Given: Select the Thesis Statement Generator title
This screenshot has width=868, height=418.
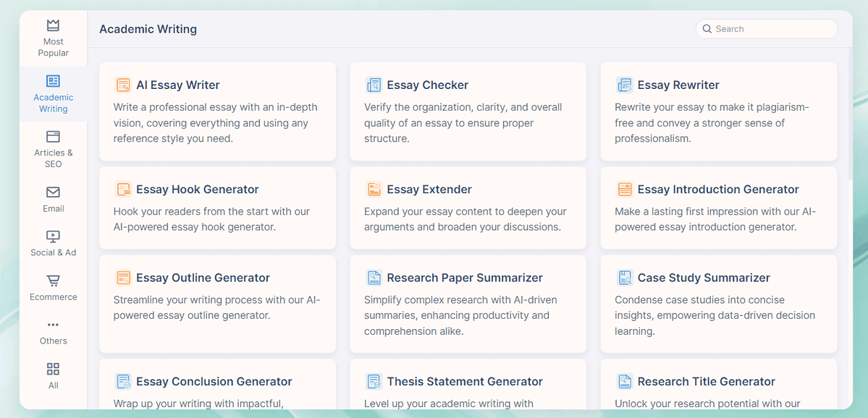Looking at the screenshot, I should [464, 382].
